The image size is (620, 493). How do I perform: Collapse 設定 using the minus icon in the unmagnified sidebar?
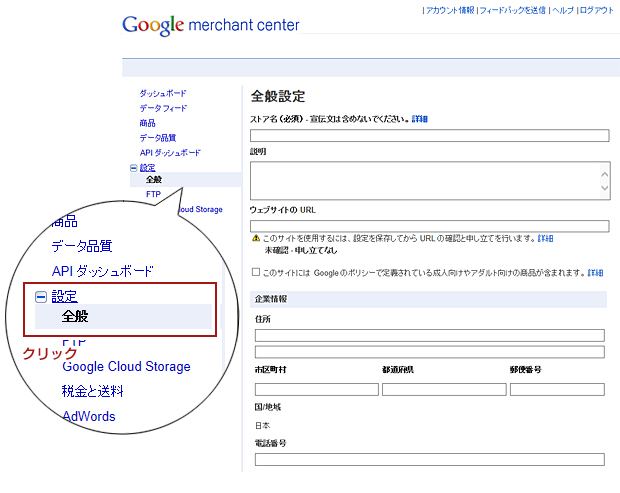(x=134, y=168)
